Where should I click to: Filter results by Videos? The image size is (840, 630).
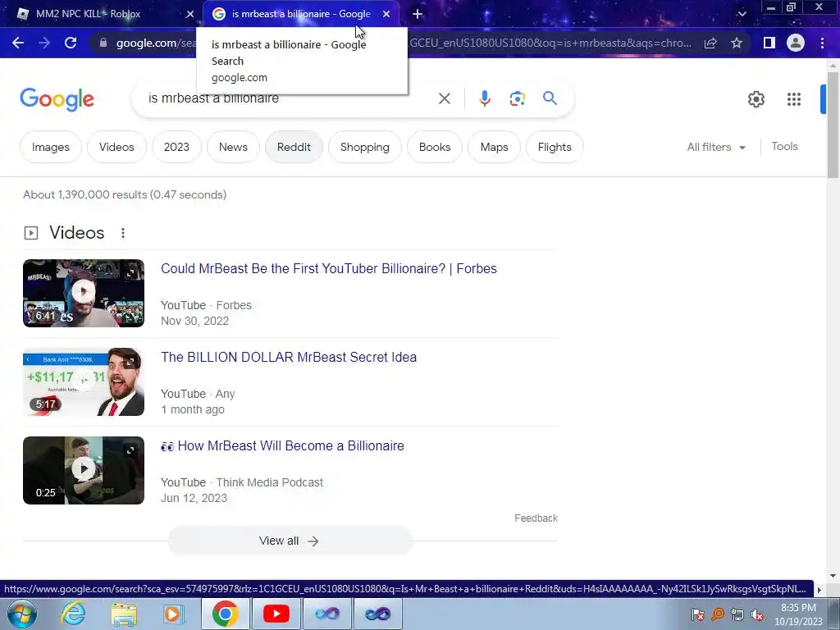pos(116,147)
